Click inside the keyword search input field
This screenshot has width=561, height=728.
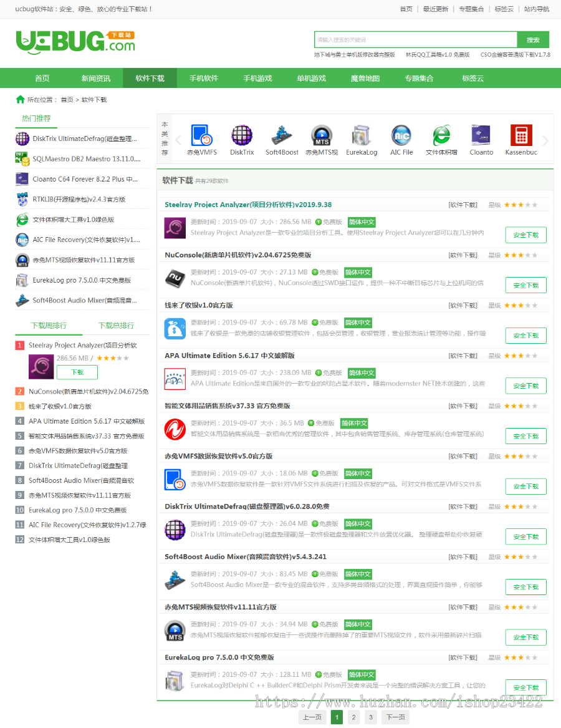tap(411, 39)
